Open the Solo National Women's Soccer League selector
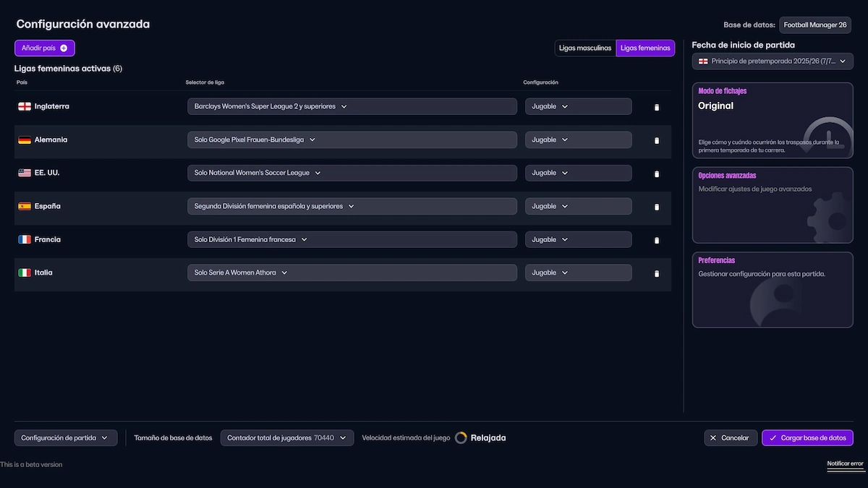Viewport: 868px width, 488px height. click(x=352, y=173)
